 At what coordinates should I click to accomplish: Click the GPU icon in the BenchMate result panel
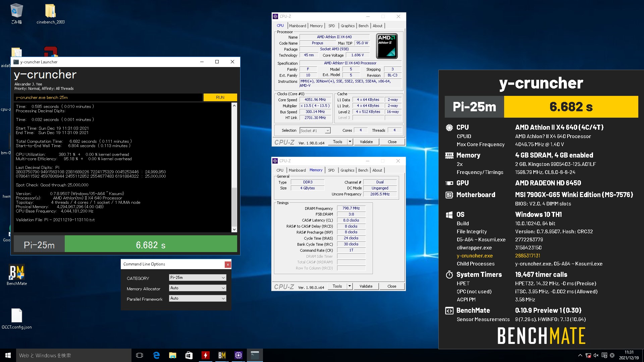(x=449, y=183)
